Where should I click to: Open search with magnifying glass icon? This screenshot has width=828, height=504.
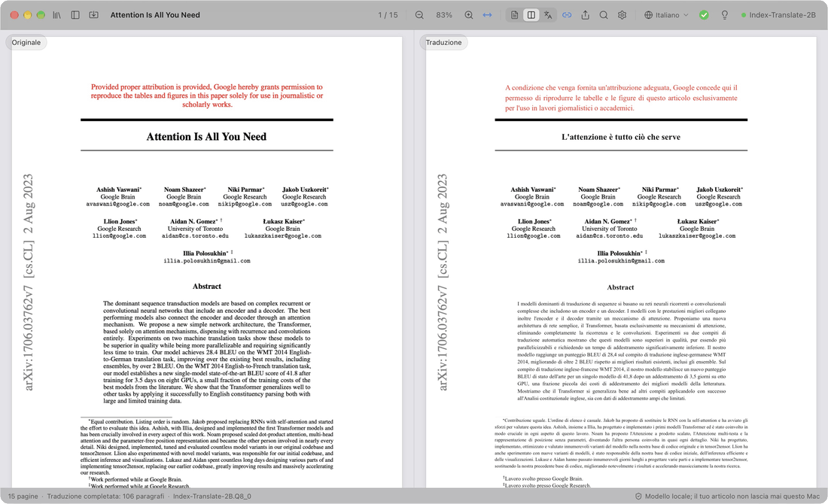pos(604,15)
